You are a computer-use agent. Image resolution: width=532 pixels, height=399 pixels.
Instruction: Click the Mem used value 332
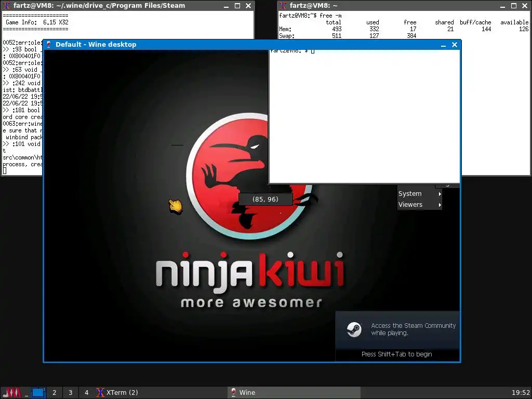[x=374, y=29]
